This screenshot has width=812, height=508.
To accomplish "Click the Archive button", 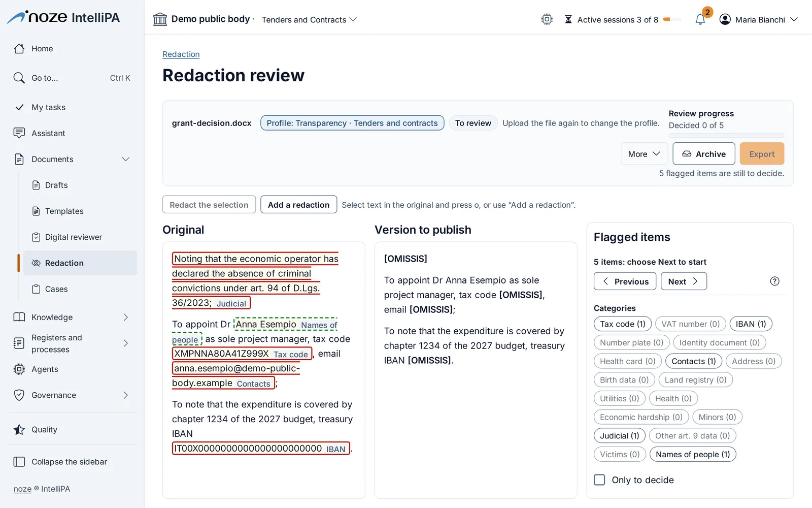I will (x=704, y=154).
